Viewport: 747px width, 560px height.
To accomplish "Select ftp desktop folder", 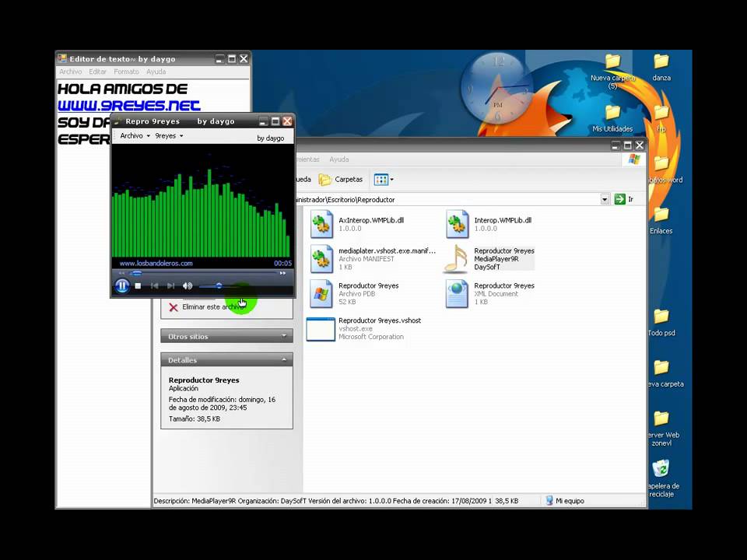I will [x=661, y=118].
